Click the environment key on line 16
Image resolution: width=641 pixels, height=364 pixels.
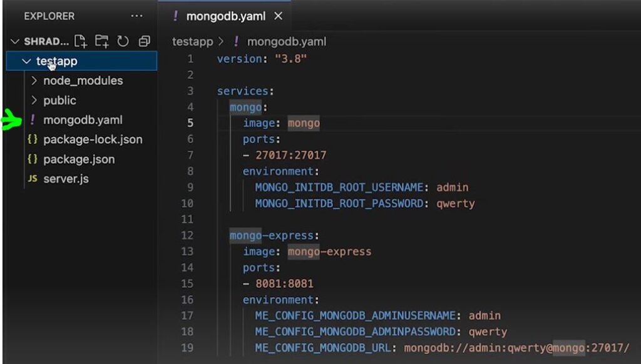tap(278, 300)
